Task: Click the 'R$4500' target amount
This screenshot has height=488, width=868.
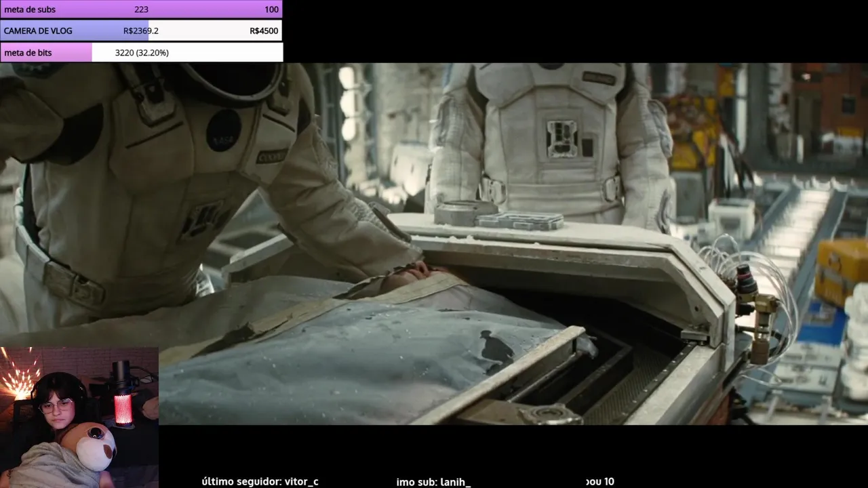Action: click(264, 30)
